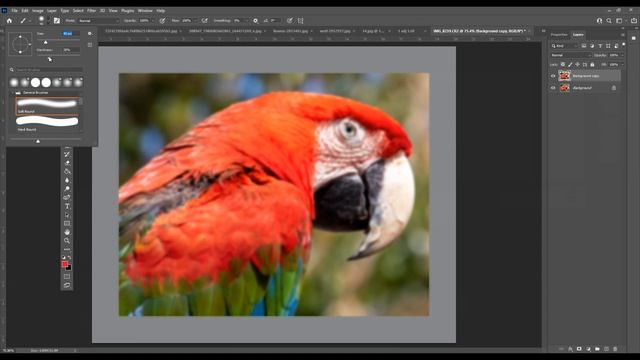
Task: Open the brush preset picker thumbnail
Action: coord(42,20)
